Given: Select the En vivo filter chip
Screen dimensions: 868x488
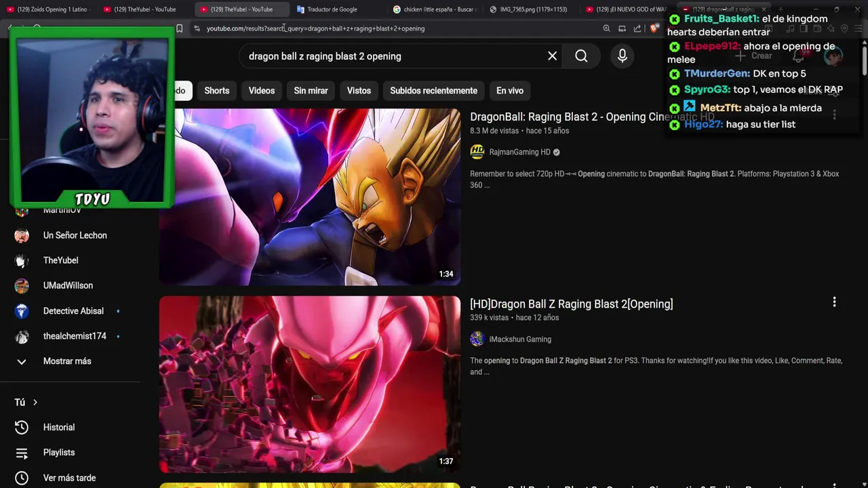Looking at the screenshot, I should coord(510,91).
